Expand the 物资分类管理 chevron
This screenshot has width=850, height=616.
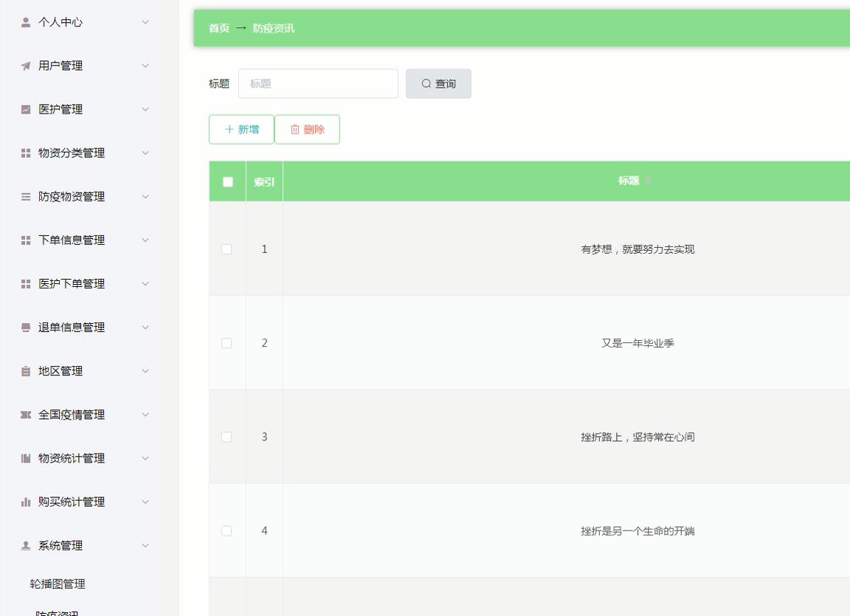click(x=145, y=153)
